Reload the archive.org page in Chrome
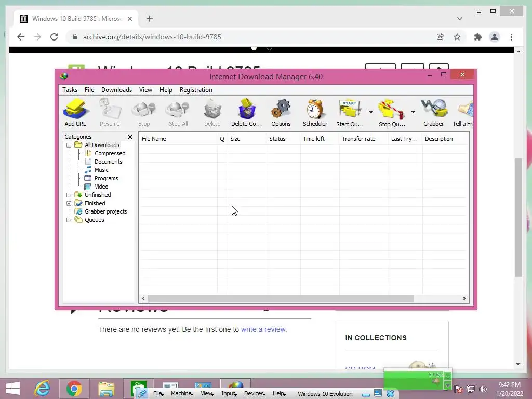Screen dimensions: 532x399 pyautogui.click(x=54, y=37)
